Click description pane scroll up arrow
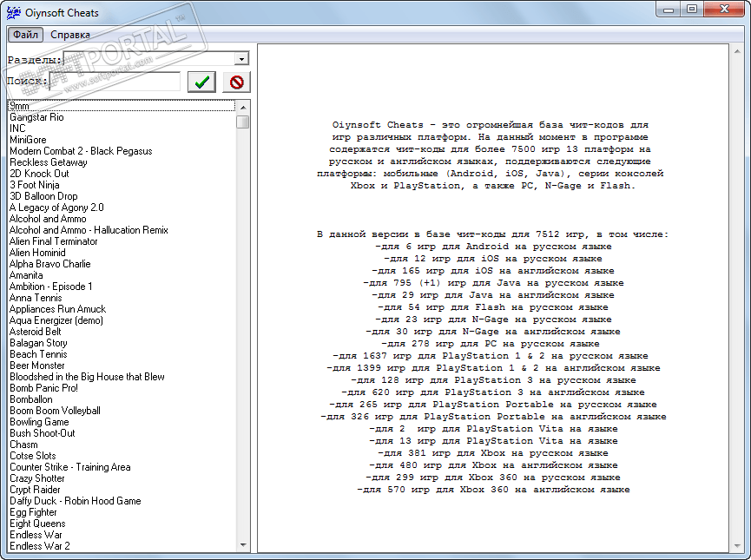 coord(736,50)
